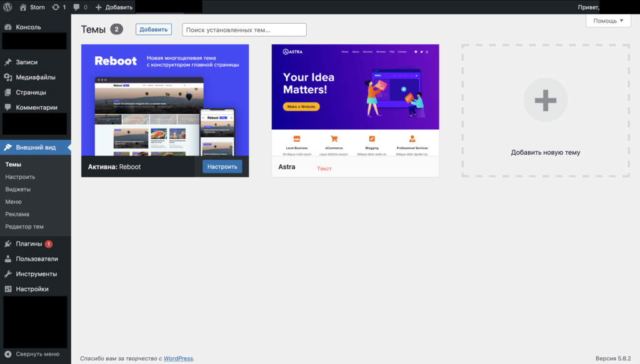Follow the WordPress link in footer
Viewport: 640px width, 364px height.
coord(178,358)
